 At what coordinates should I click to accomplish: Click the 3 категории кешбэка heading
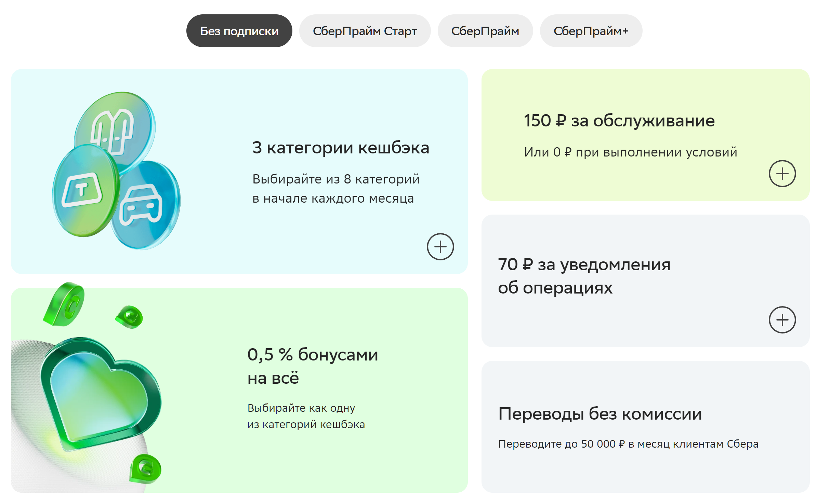(x=341, y=148)
